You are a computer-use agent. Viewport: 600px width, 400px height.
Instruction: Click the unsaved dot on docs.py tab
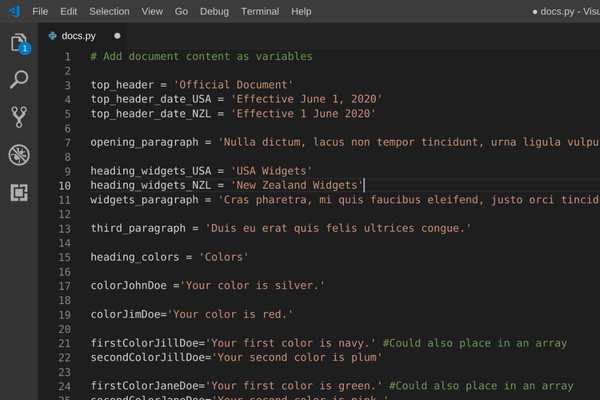pyautogui.click(x=117, y=36)
